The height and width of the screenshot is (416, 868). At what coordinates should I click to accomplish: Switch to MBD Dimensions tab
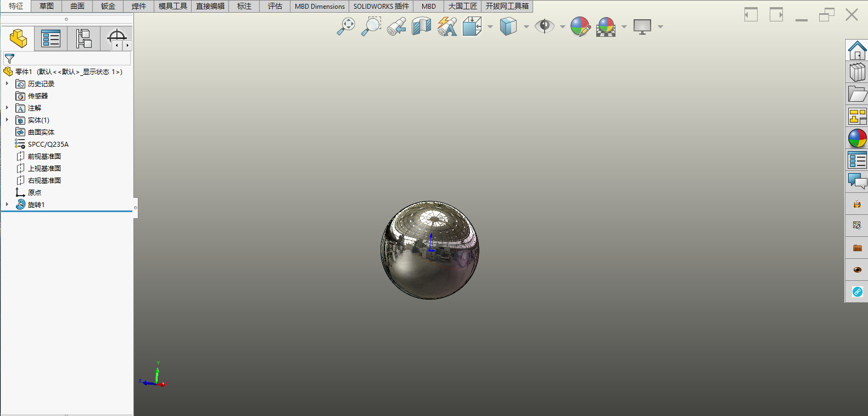pyautogui.click(x=320, y=6)
